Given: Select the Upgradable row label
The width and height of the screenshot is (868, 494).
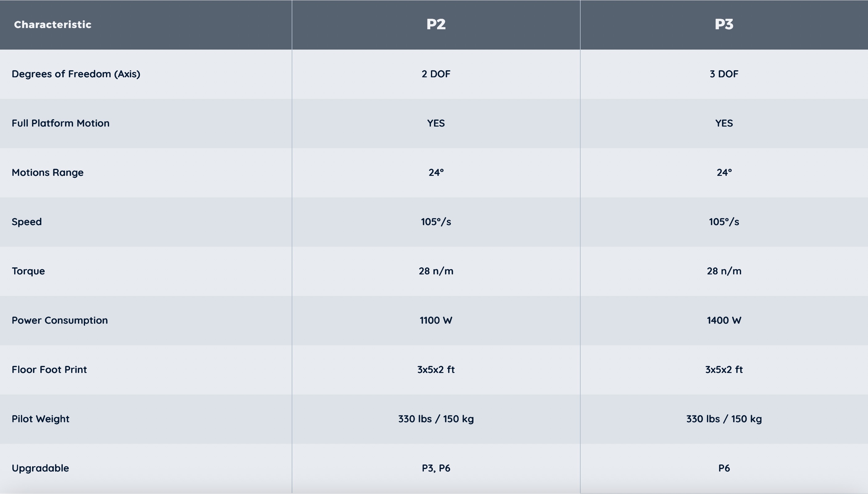Looking at the screenshot, I should pos(40,468).
